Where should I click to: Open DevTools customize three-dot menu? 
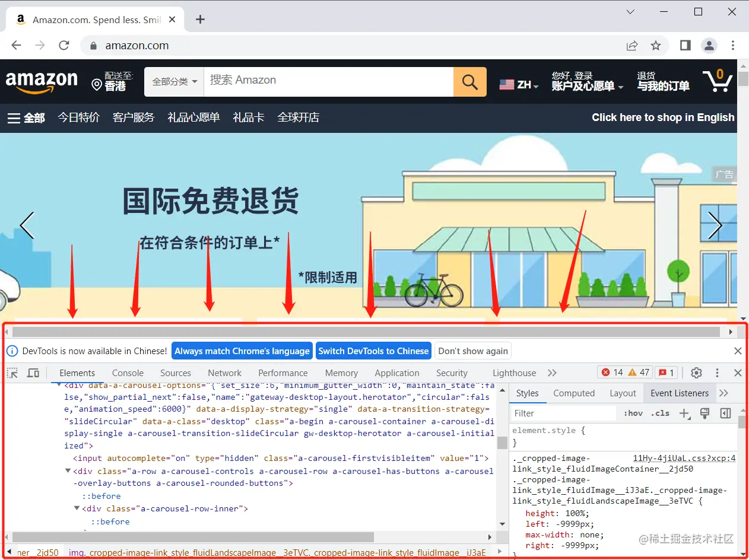coord(717,373)
